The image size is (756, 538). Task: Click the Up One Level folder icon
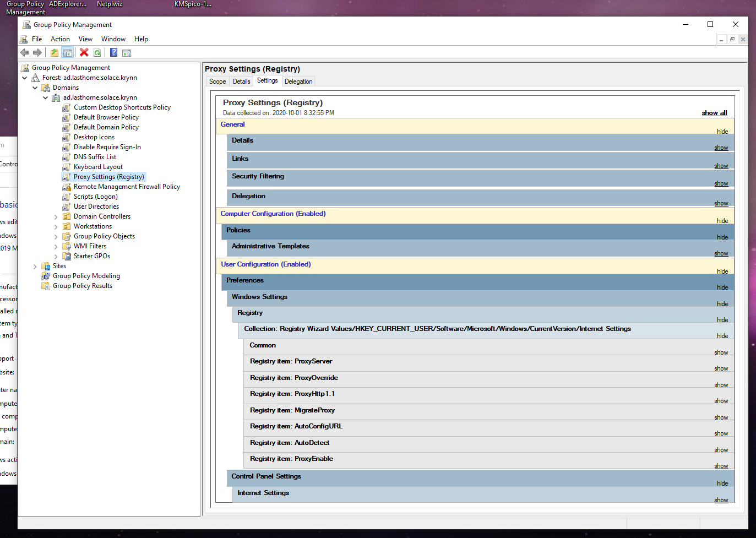click(55, 52)
